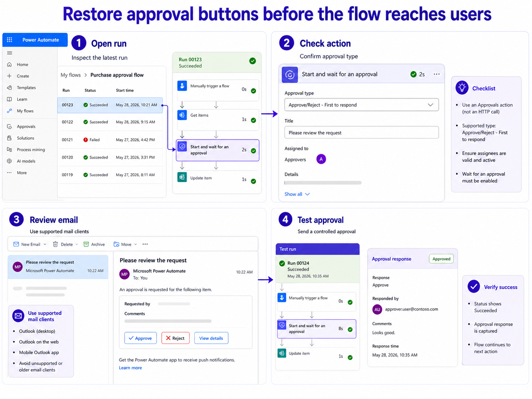
Task: Click Start and wait step in Test run
Action: click(x=317, y=329)
